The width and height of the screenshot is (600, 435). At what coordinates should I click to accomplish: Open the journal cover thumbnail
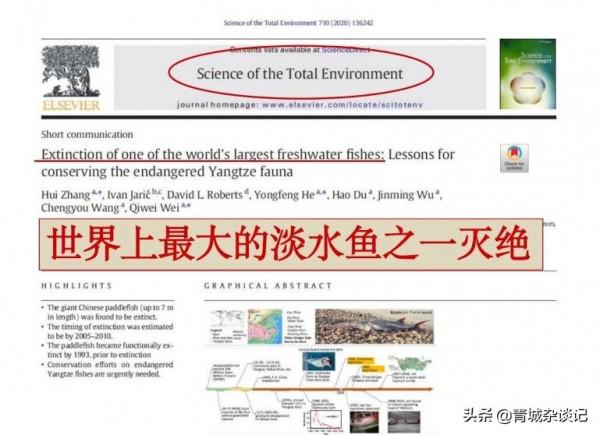pos(528,74)
